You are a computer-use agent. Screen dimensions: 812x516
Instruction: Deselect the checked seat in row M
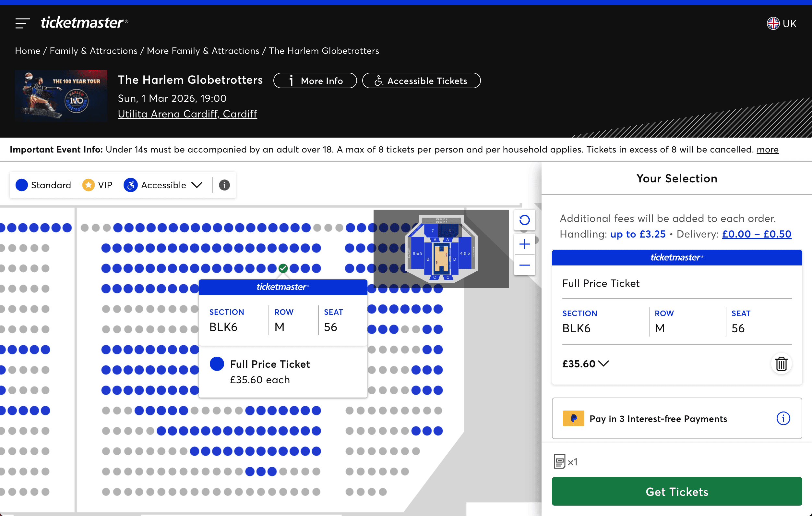(x=283, y=268)
